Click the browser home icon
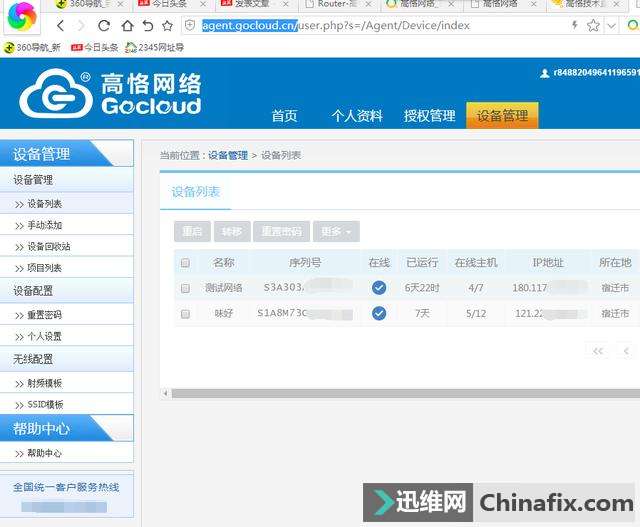The image size is (640, 527). pos(127,25)
